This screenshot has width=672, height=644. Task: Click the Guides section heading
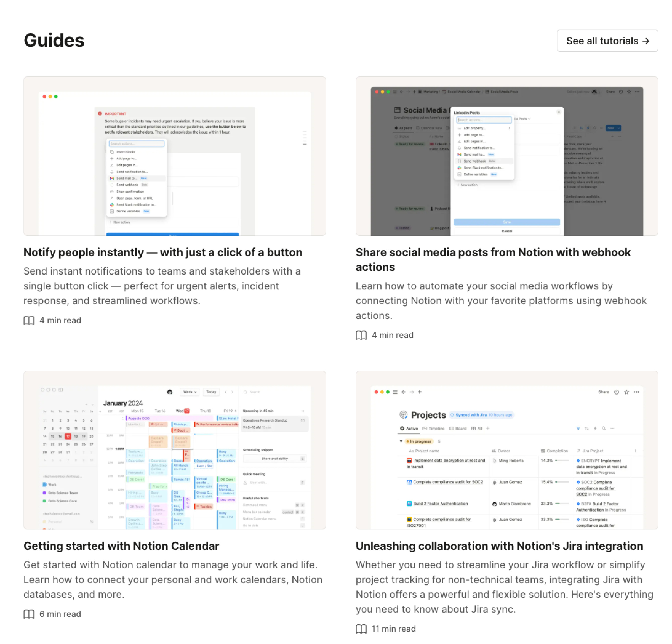[x=54, y=41]
